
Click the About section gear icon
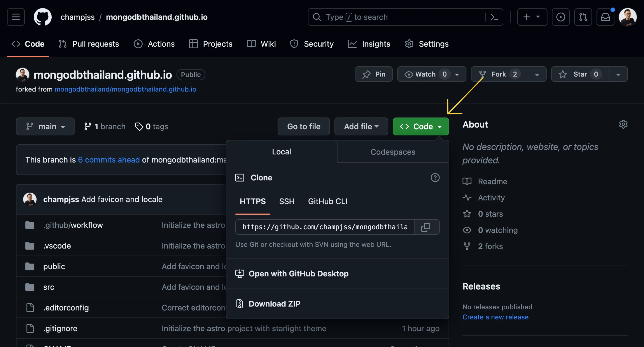pyautogui.click(x=623, y=124)
